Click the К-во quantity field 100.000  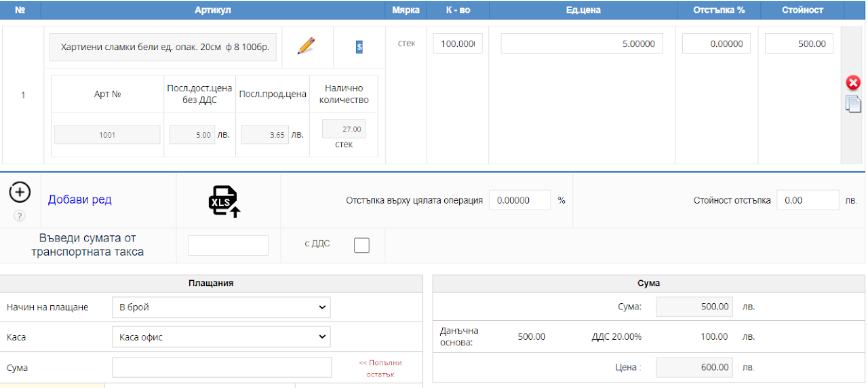pyautogui.click(x=458, y=43)
